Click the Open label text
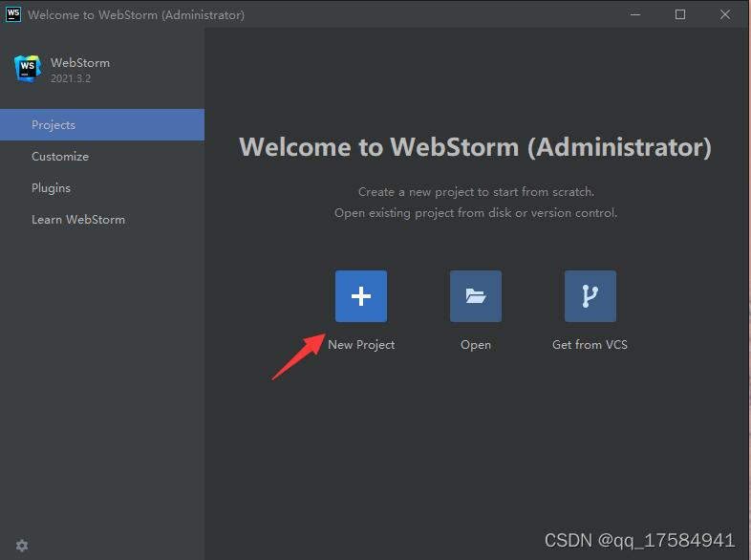The image size is (751, 560). [476, 345]
